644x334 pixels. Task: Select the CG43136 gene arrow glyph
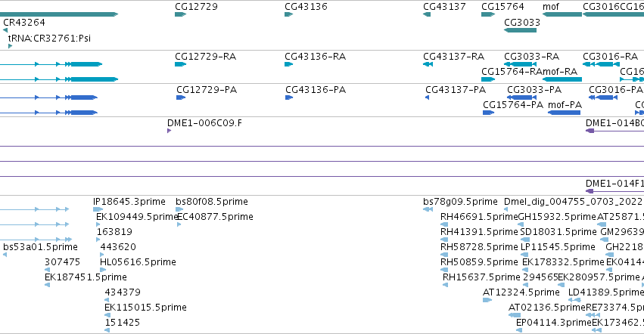pyautogui.click(x=289, y=14)
